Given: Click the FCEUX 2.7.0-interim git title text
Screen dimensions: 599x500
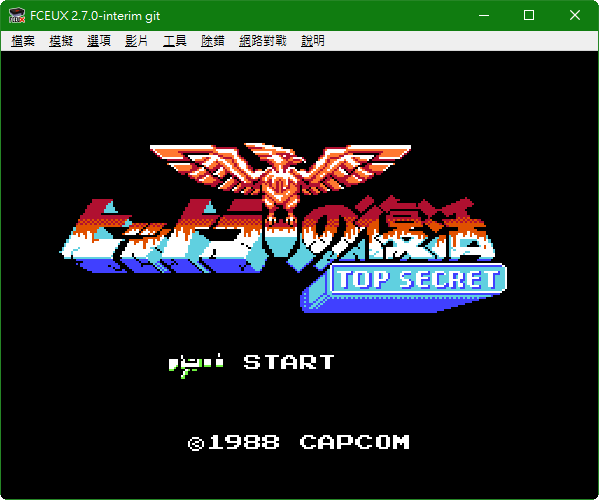Looking at the screenshot, I should [95, 16].
